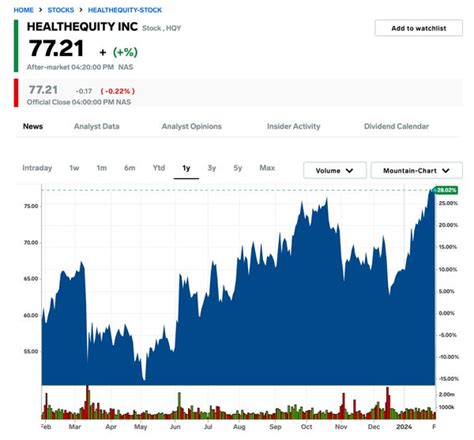The height and width of the screenshot is (440, 474).
Task: Click the Stock, HQY ticker label
Action: pyautogui.click(x=162, y=28)
